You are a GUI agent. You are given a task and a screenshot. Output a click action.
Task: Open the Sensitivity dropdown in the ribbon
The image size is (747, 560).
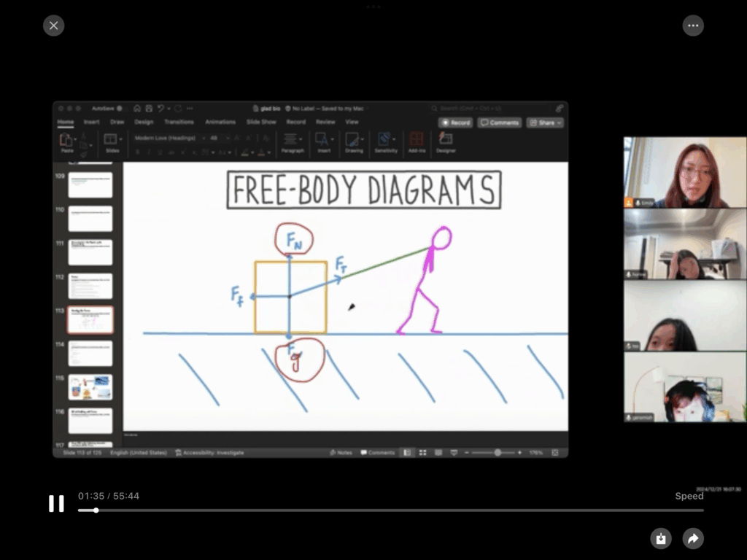coord(385,139)
